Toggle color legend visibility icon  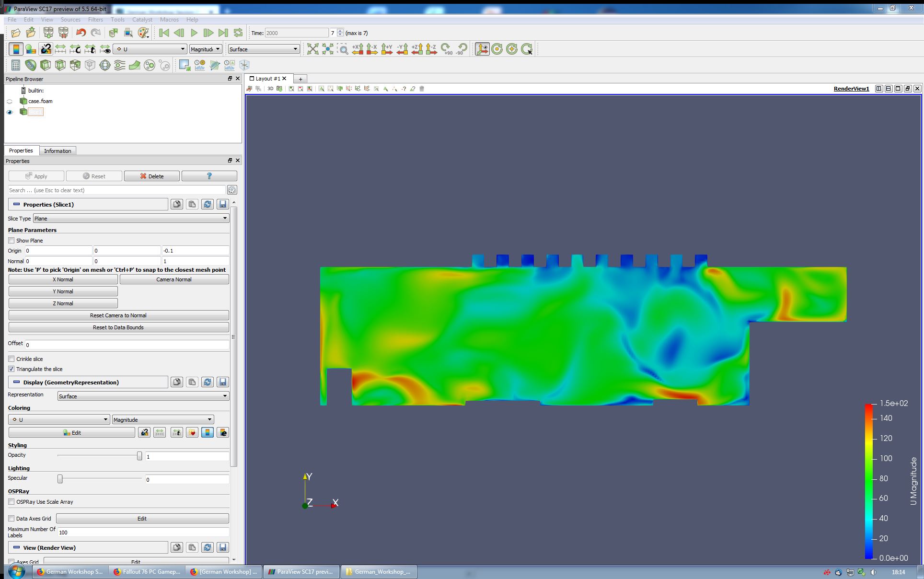16,49
